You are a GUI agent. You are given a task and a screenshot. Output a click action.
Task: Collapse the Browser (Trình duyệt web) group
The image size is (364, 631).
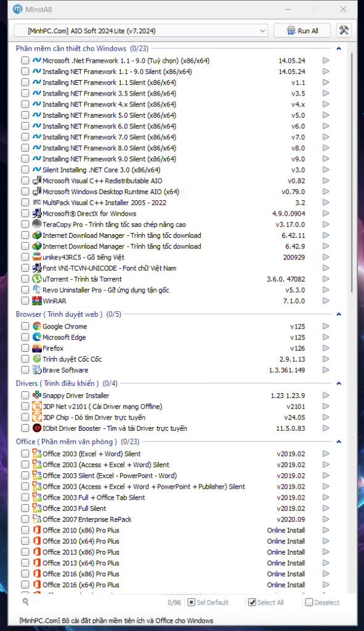click(339, 314)
